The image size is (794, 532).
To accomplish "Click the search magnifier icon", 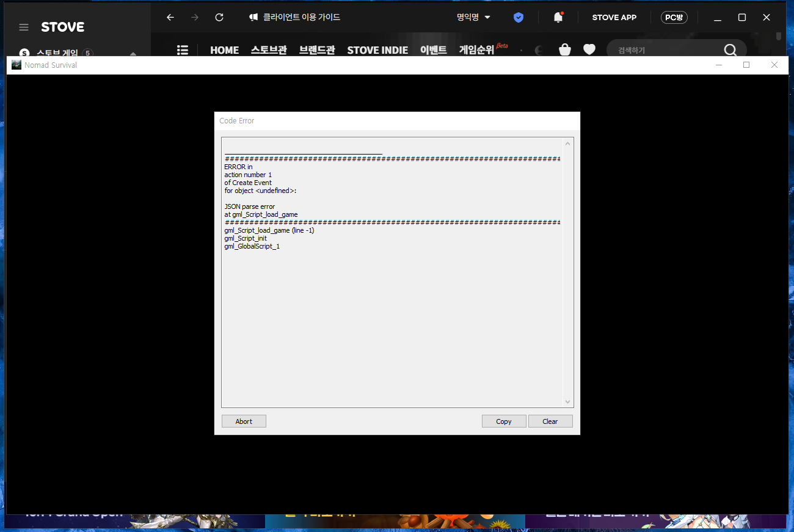I will point(730,49).
